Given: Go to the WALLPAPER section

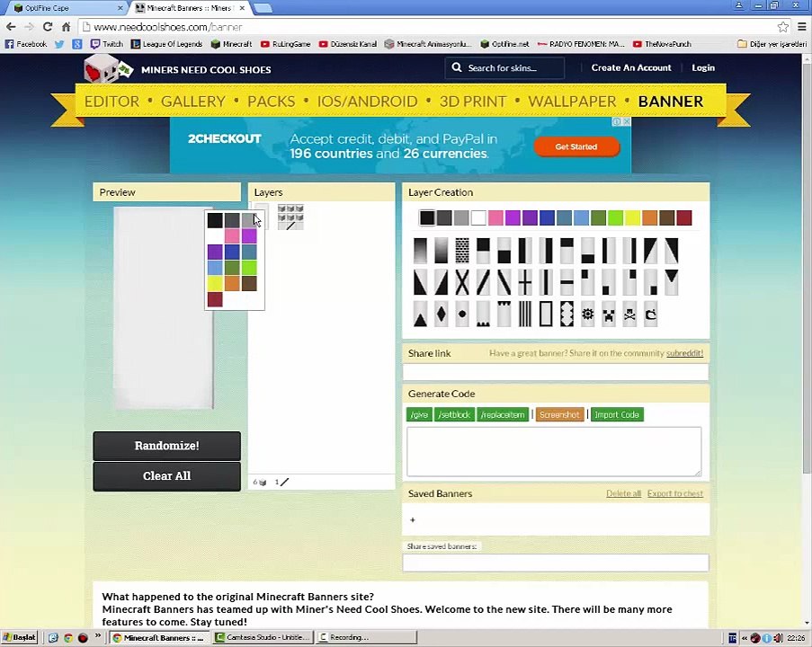Looking at the screenshot, I should point(572,102).
